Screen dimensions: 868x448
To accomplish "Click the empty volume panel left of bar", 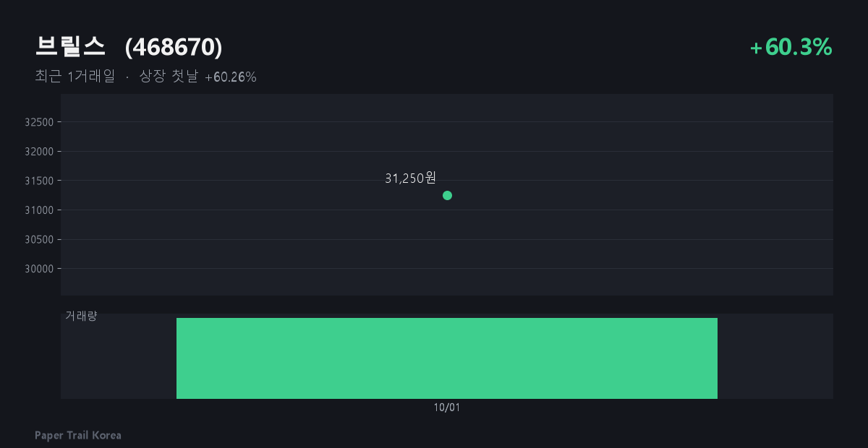I will pyautogui.click(x=119, y=361).
